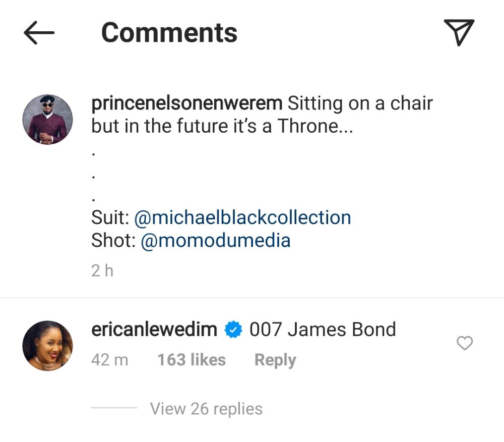The height and width of the screenshot is (442, 504).
Task: Click the "Sitting on a chair" caption text
Action: point(360,103)
